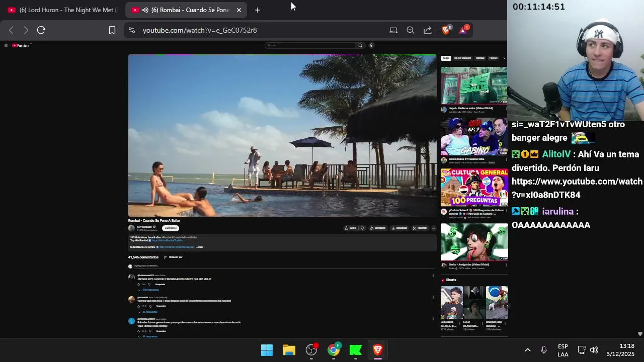Open the volume speaker tray icon
The image size is (644, 362).
coord(594,350)
